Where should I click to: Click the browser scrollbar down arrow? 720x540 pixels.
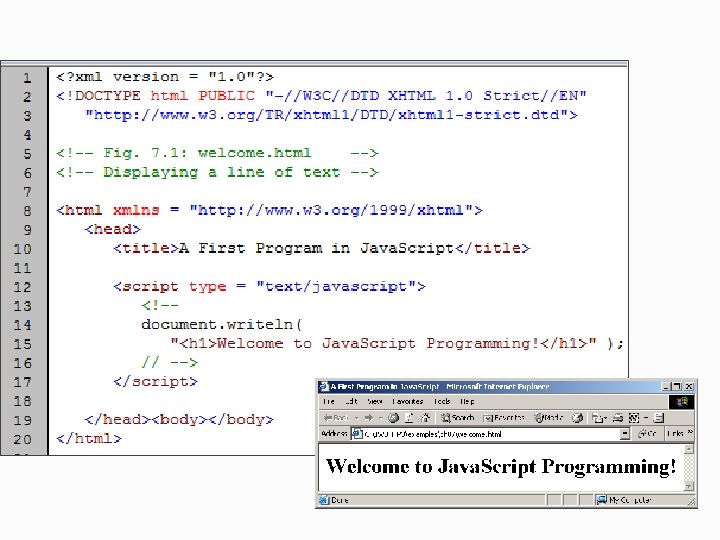(x=688, y=486)
